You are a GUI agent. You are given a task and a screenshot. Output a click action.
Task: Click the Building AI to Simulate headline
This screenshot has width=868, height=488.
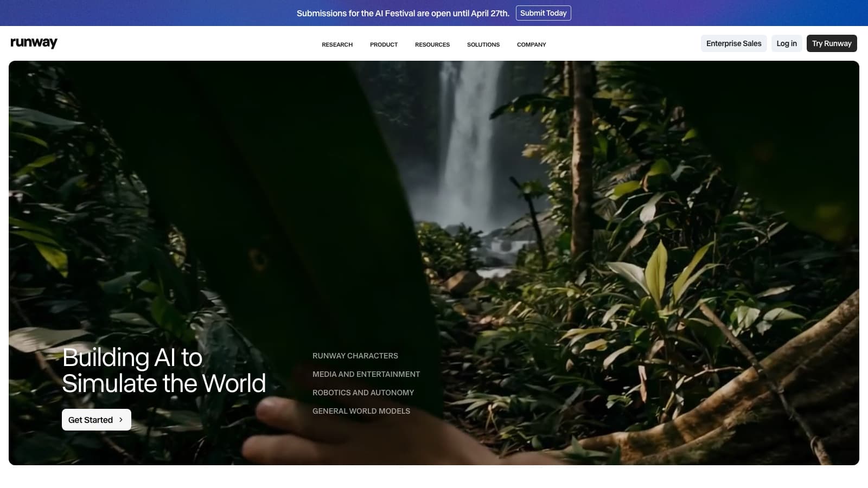(164, 370)
